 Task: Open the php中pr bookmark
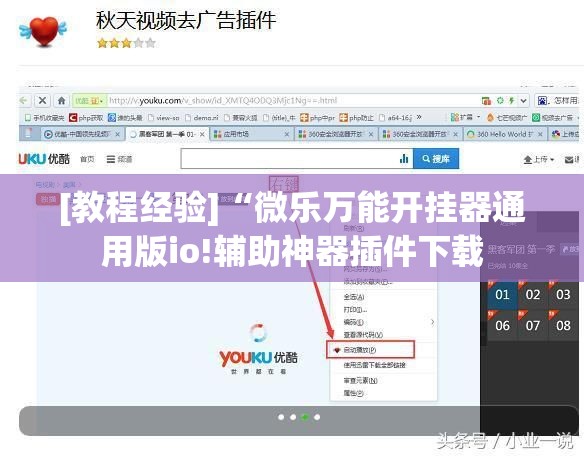pos(317,118)
